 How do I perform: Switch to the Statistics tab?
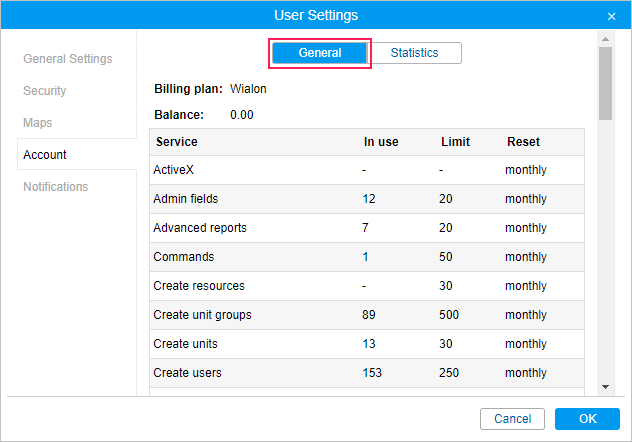(414, 53)
